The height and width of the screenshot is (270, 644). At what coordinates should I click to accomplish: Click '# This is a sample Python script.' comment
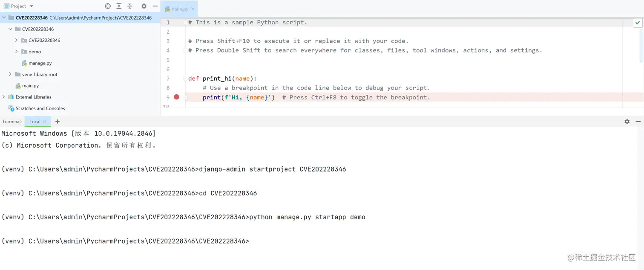(x=247, y=22)
